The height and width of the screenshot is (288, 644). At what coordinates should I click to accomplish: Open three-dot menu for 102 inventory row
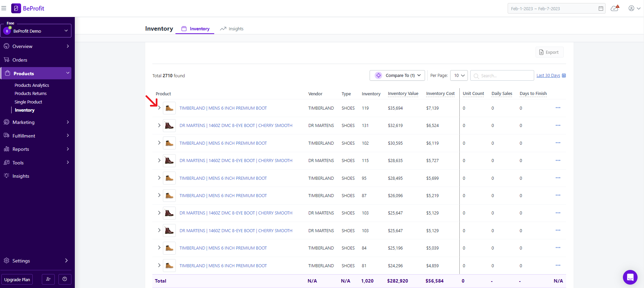pyautogui.click(x=558, y=143)
